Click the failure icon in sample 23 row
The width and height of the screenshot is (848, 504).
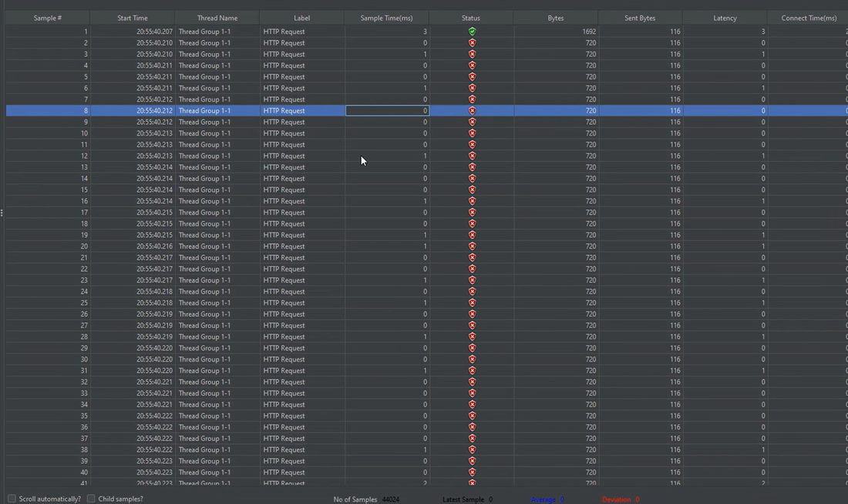[x=472, y=280]
